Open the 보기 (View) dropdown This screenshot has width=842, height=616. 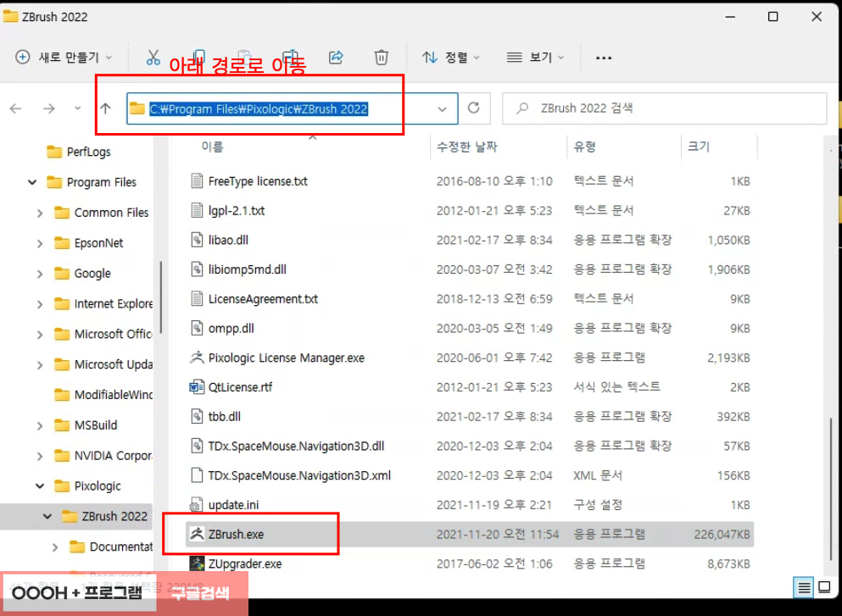[535, 57]
